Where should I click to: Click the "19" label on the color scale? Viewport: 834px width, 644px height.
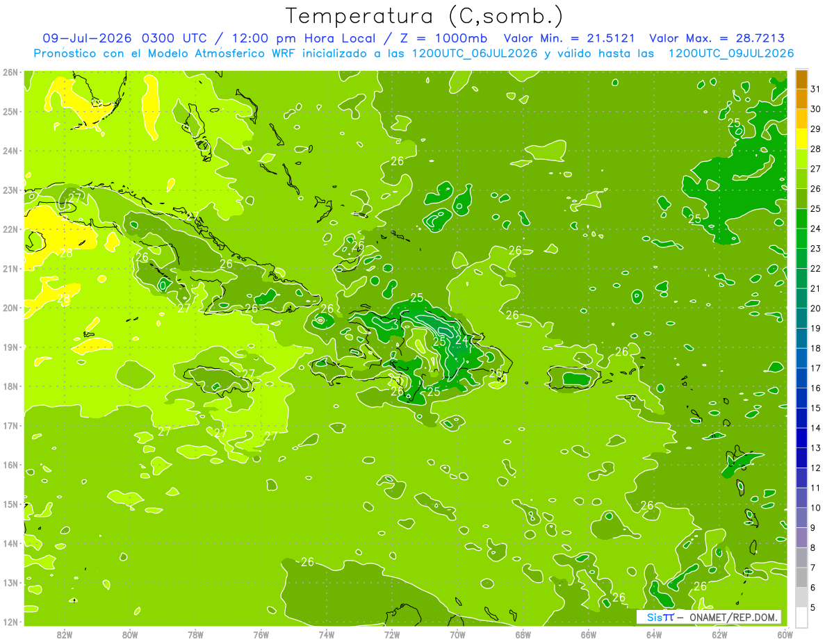(816, 329)
